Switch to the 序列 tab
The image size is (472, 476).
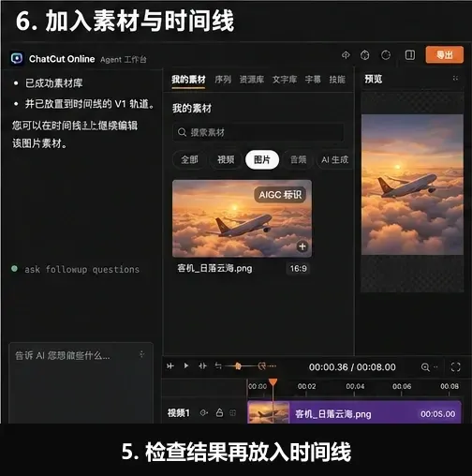click(223, 80)
